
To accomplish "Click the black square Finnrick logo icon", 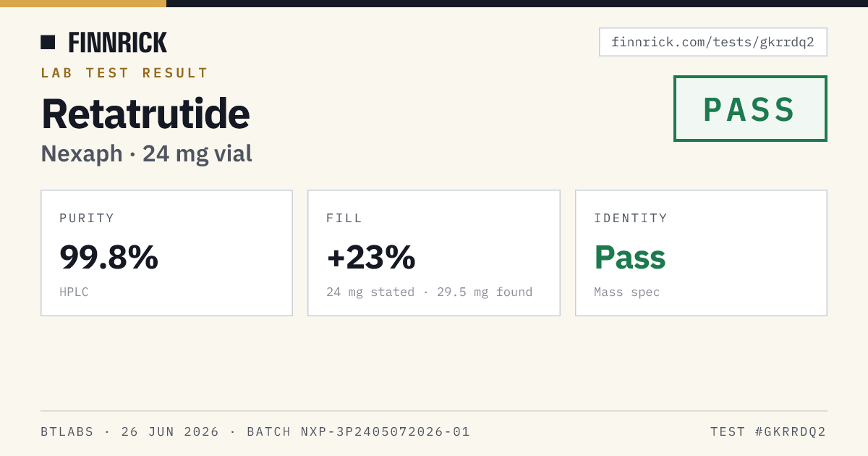I will [48, 42].
